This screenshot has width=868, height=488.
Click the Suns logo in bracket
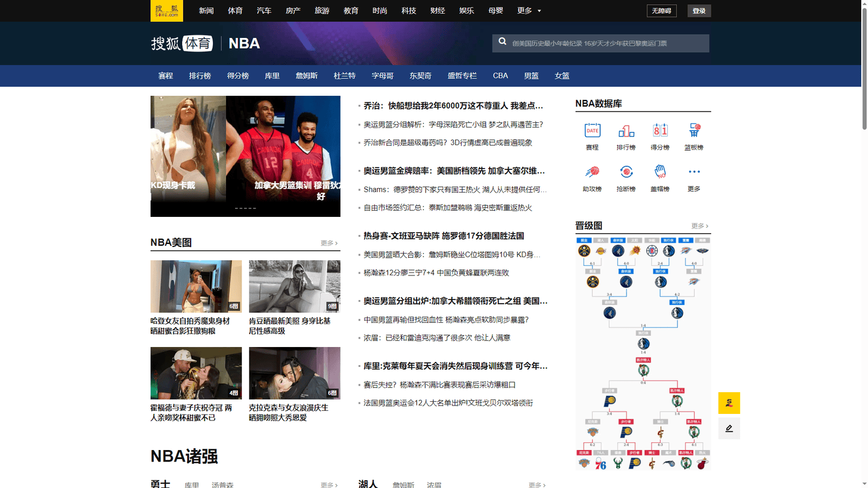pos(635,251)
